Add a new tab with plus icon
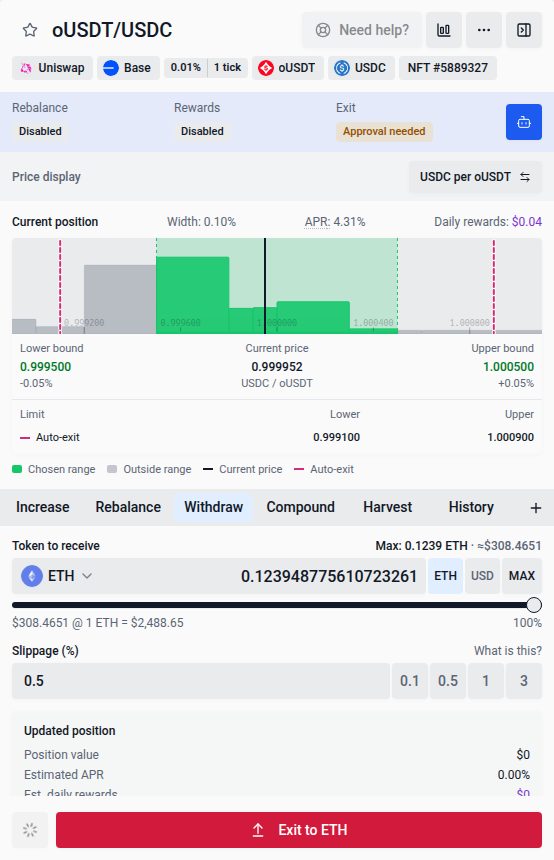Image resolution: width=554 pixels, height=860 pixels. pyautogui.click(x=536, y=508)
